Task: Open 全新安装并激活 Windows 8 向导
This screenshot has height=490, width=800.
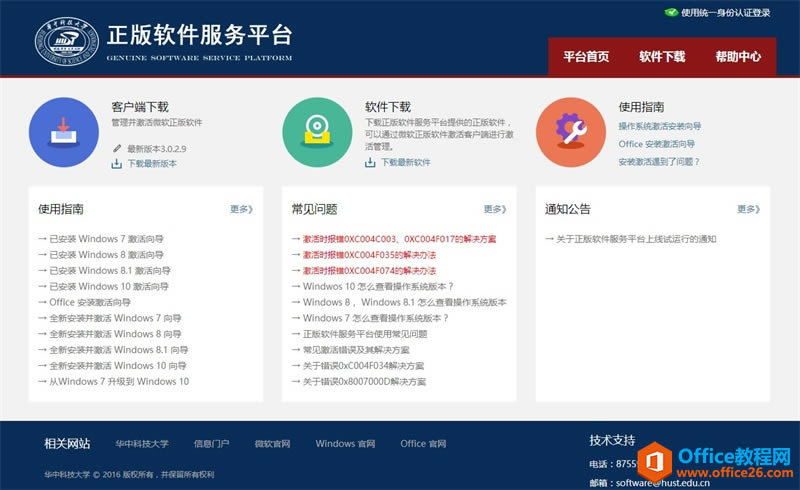Action: [115, 334]
